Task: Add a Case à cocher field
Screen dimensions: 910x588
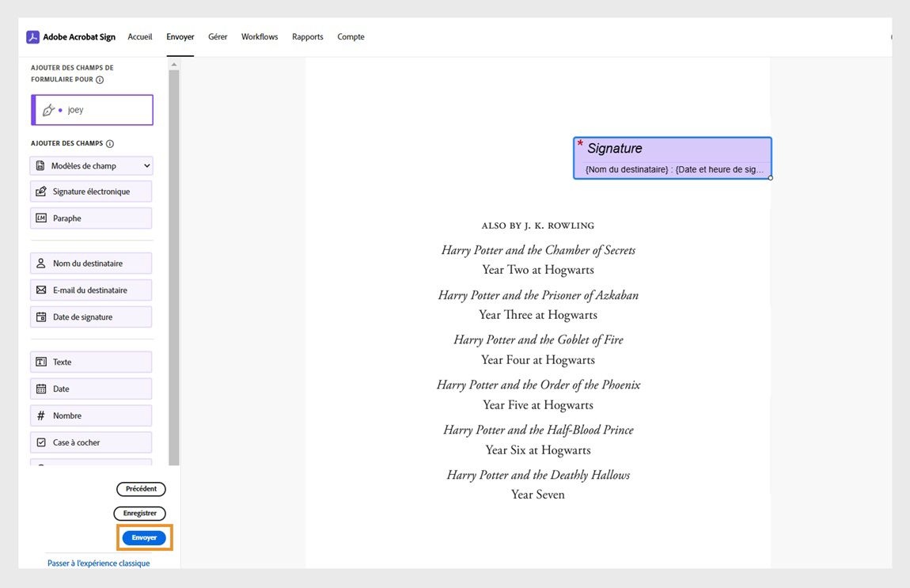Action: pyautogui.click(x=91, y=442)
